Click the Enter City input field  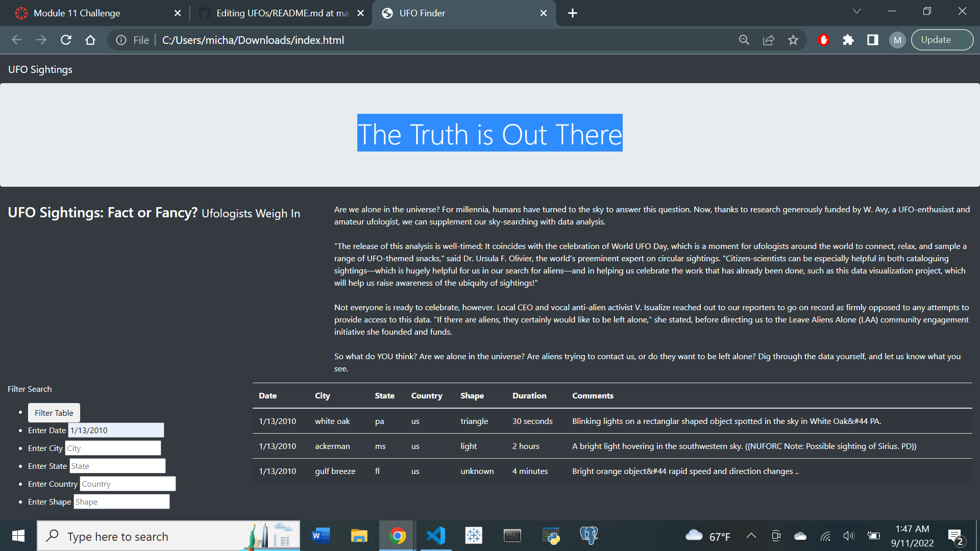click(x=112, y=447)
